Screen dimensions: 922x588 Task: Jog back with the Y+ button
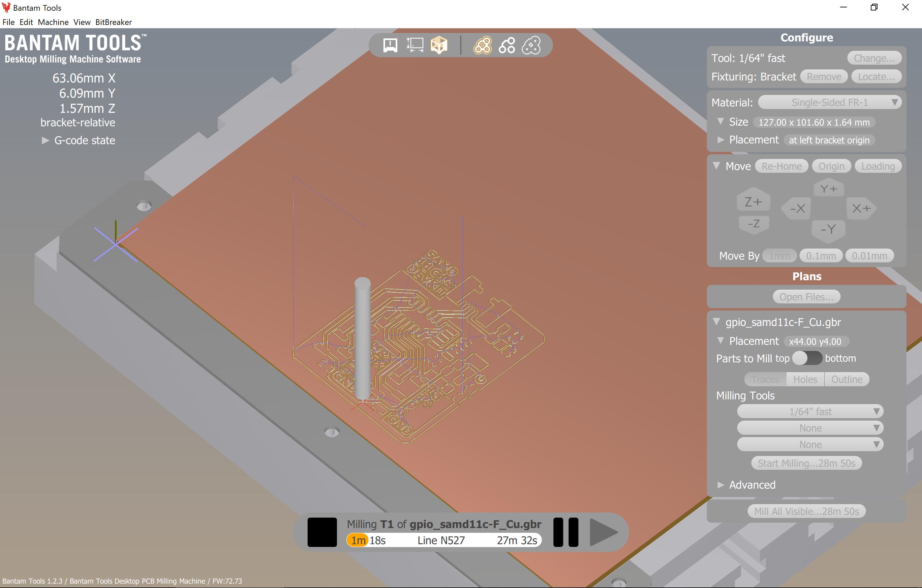click(829, 189)
